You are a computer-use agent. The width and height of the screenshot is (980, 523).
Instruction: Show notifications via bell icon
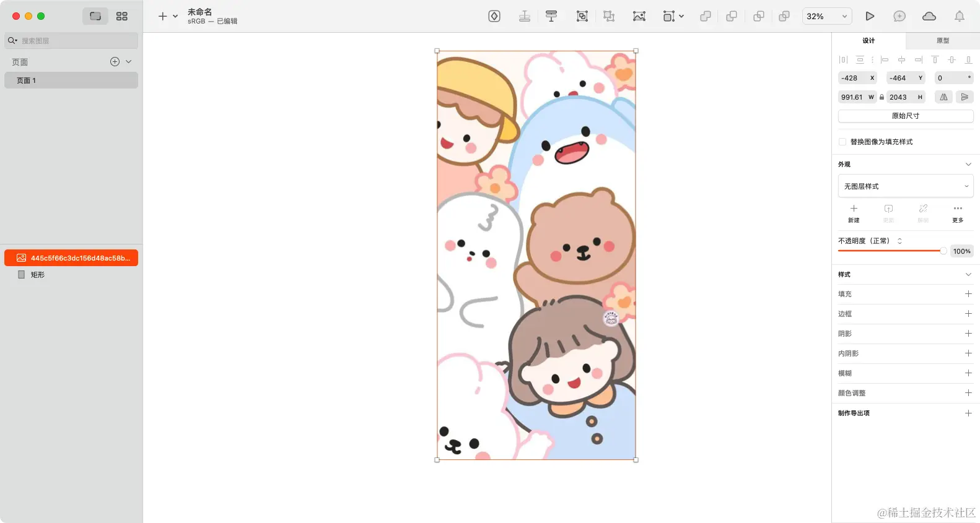click(x=960, y=16)
